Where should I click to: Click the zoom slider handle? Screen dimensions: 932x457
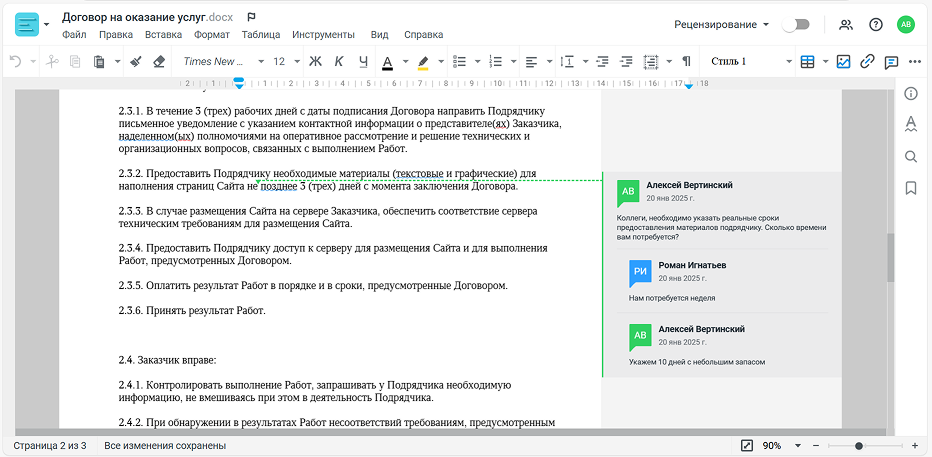pos(858,445)
